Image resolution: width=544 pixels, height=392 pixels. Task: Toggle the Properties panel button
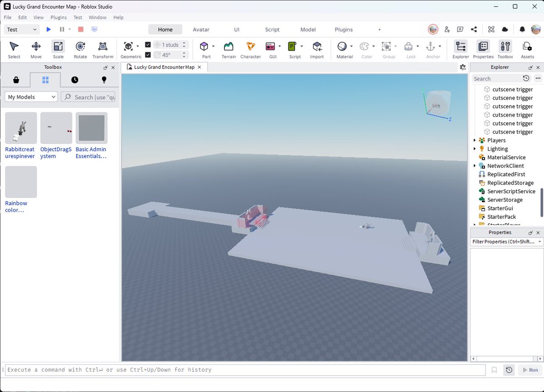483,49
